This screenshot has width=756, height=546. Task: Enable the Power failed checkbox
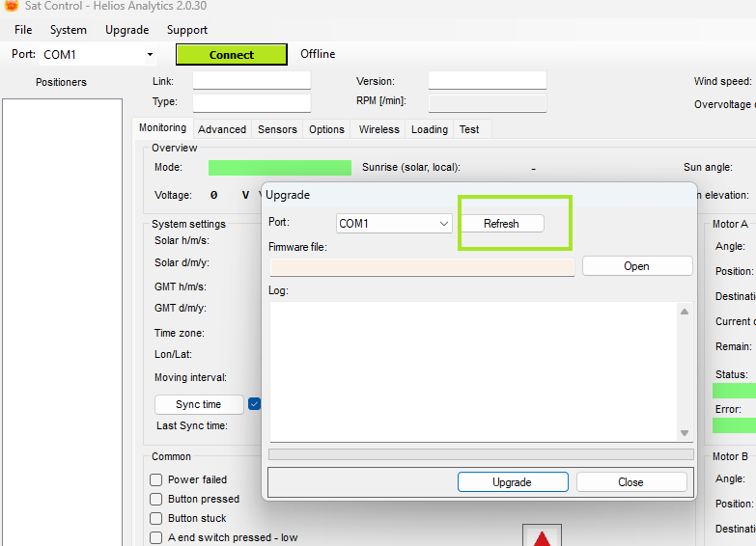pyautogui.click(x=155, y=479)
